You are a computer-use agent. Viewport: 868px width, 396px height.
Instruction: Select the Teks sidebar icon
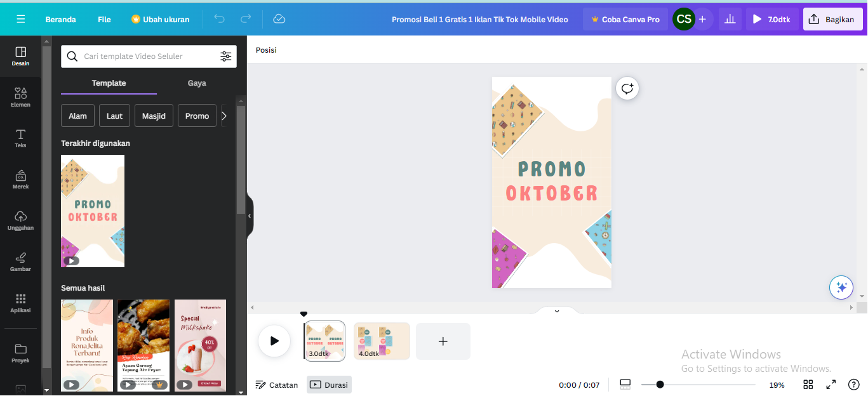20,138
